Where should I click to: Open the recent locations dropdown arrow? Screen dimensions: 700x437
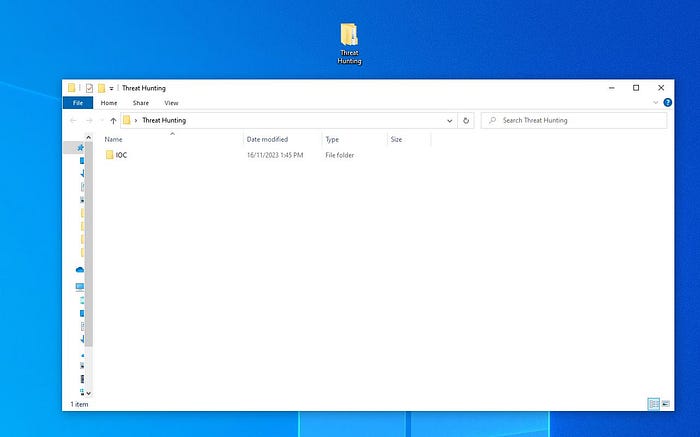pyautogui.click(x=102, y=121)
